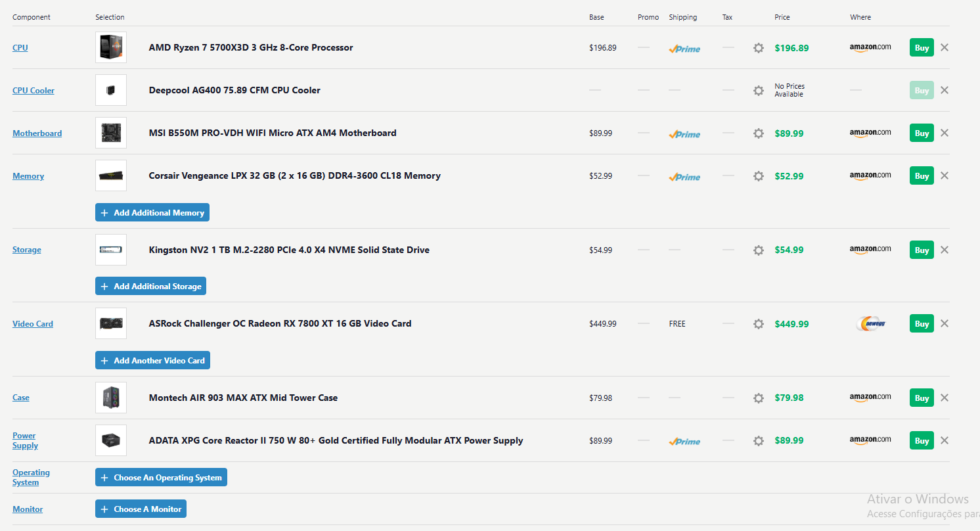Buy the AMD Ryzen 7 5700X3D processor
980x531 pixels.
(x=922, y=47)
